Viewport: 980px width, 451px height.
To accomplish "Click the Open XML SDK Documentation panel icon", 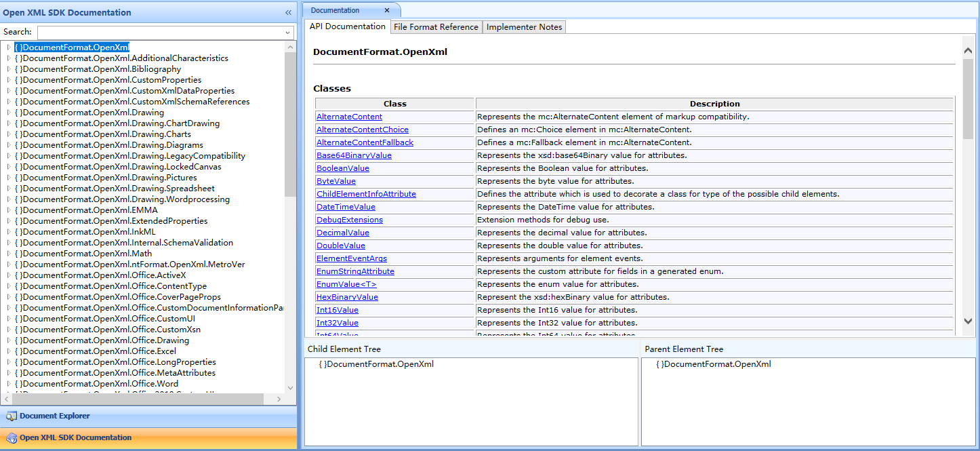I will 12,438.
